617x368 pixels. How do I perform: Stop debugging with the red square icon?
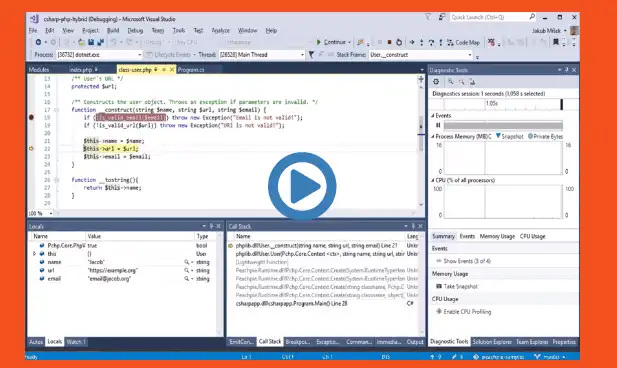(x=389, y=42)
